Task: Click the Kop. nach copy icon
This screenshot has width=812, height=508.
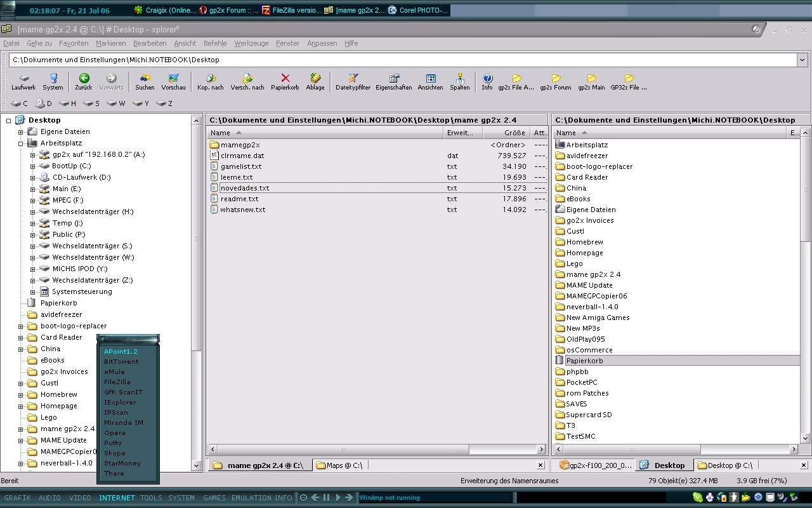Action: 211,82
